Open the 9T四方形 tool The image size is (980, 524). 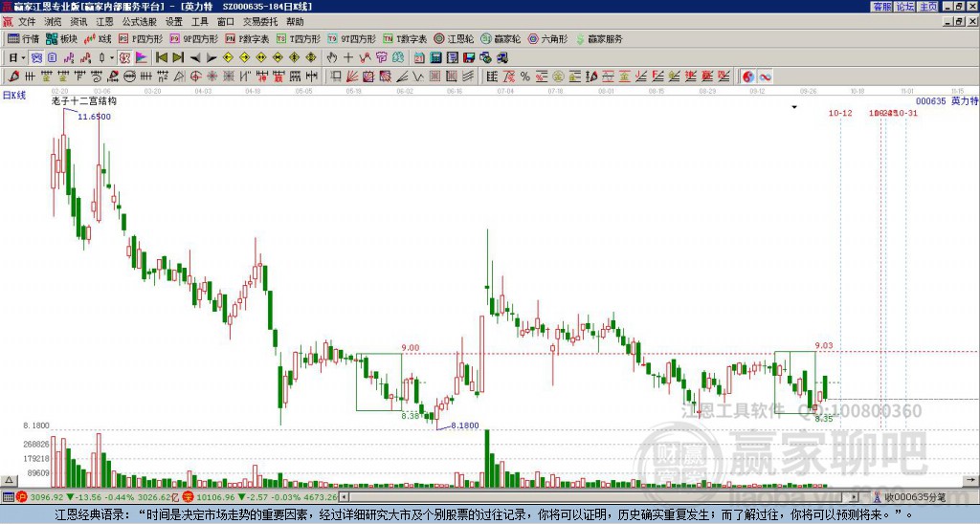point(352,38)
